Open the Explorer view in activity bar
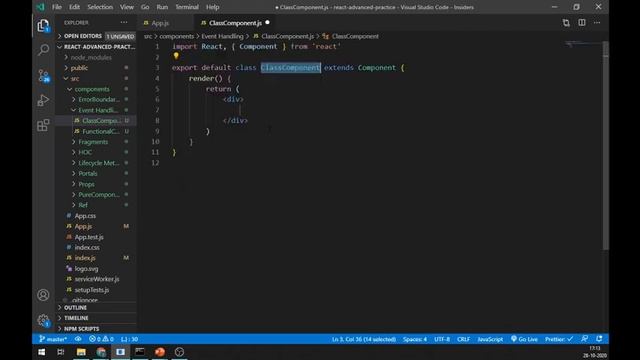Viewport: 640px width, 360px height. coord(43,26)
